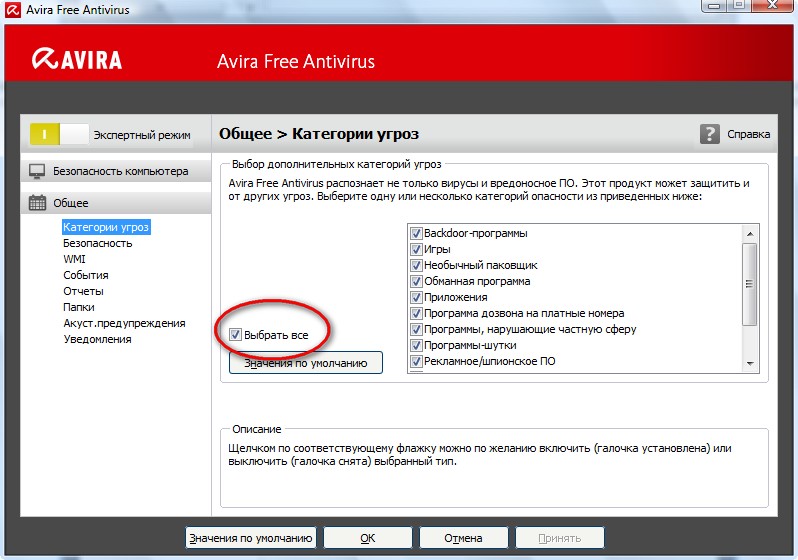This screenshot has width=798, height=560.
Task: Open the Безопасность settings page
Action: pyautogui.click(x=98, y=243)
